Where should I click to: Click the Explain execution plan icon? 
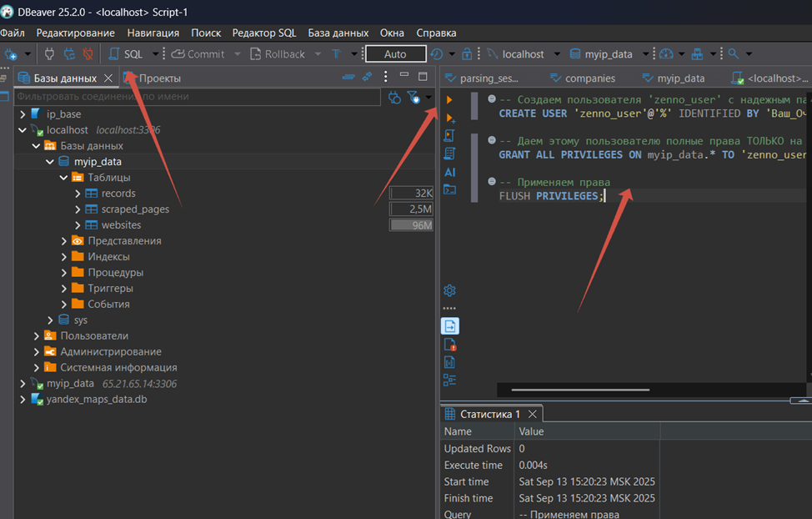pyautogui.click(x=449, y=154)
